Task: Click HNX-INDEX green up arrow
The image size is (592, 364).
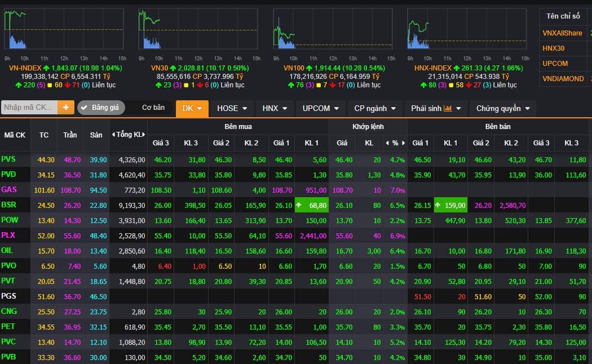Action: point(457,68)
